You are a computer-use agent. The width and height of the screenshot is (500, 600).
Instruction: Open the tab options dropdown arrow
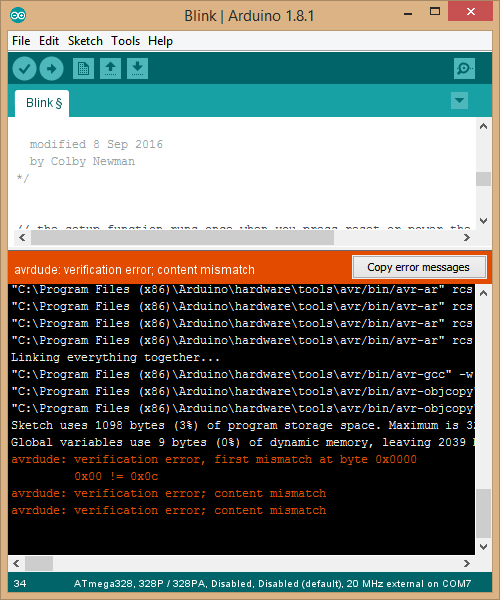click(x=459, y=101)
